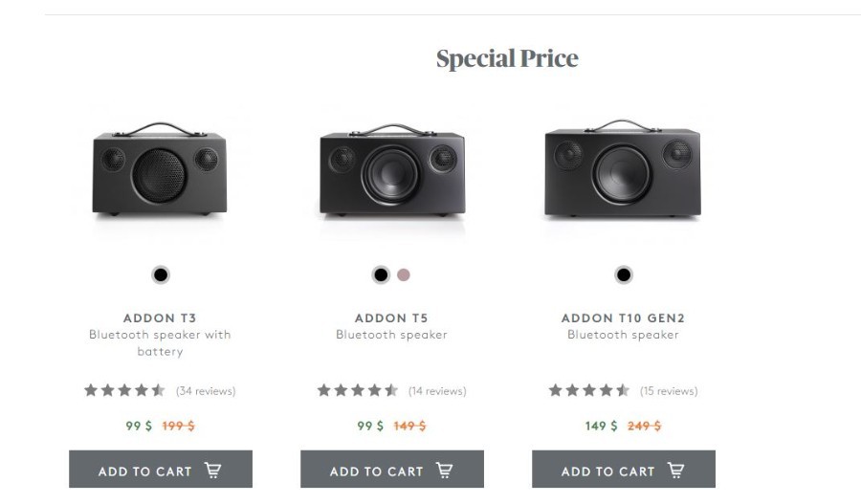861x504 pixels.
Task: Click cart icon in Addon T5 button
Action: click(445, 470)
